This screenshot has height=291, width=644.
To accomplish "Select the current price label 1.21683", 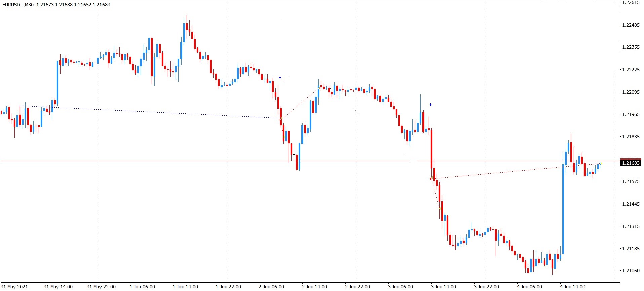I will pyautogui.click(x=631, y=163).
